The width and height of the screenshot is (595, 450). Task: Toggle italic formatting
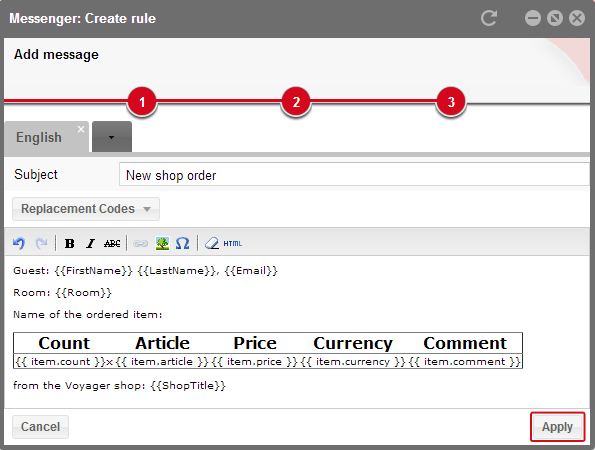point(90,243)
